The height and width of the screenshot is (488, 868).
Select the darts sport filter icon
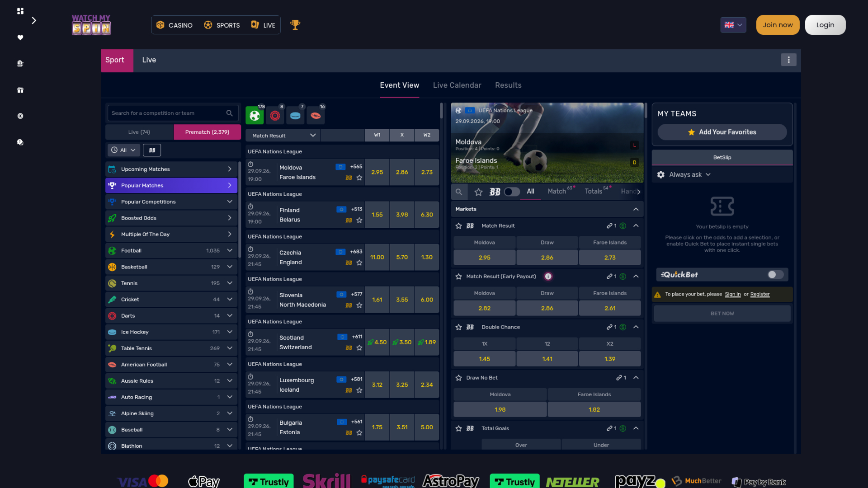pos(275,116)
